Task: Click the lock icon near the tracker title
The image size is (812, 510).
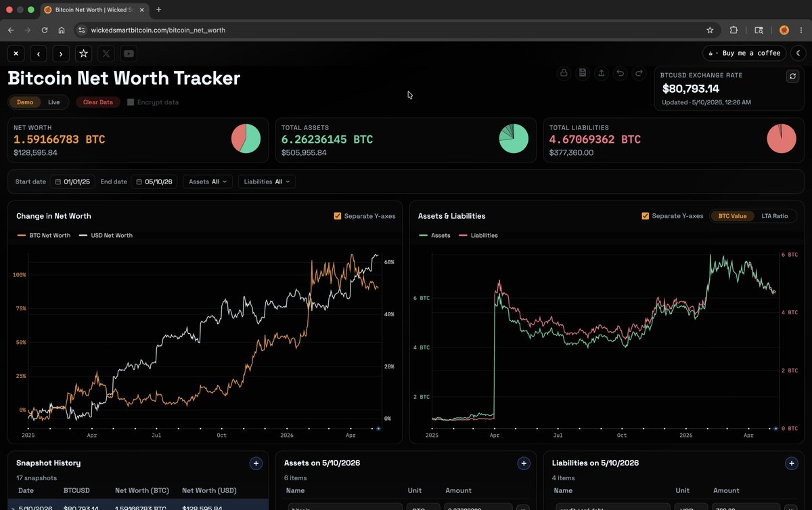Action: pyautogui.click(x=563, y=73)
